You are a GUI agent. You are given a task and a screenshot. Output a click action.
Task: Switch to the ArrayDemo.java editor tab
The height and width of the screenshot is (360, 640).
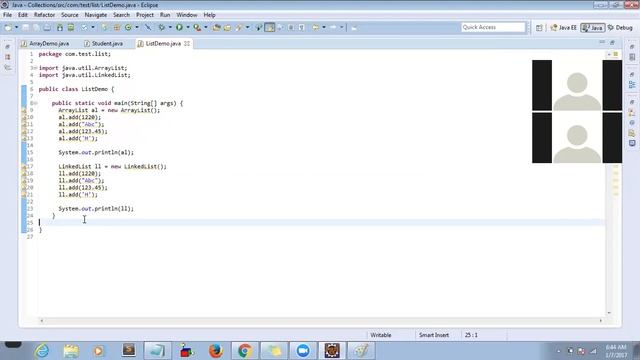45,43
